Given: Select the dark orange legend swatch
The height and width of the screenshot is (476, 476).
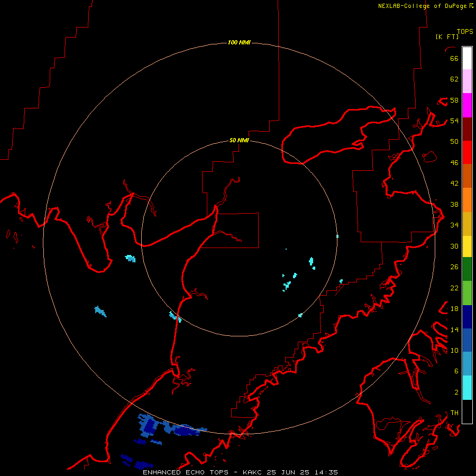Looking at the screenshot, I should coord(467,176).
